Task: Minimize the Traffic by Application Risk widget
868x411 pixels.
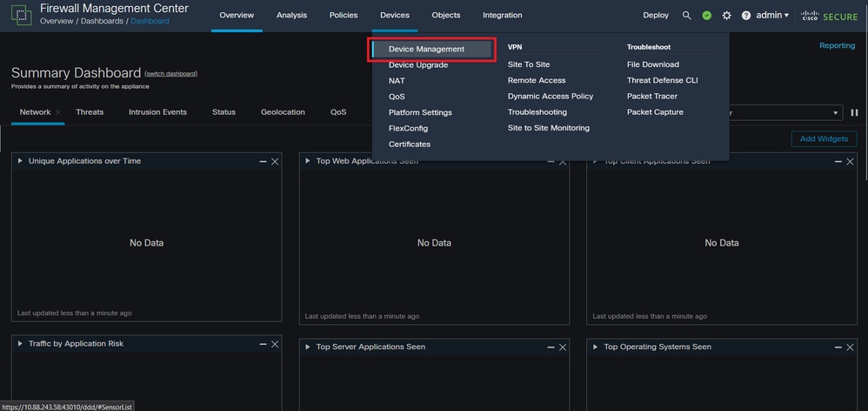Action: 263,344
